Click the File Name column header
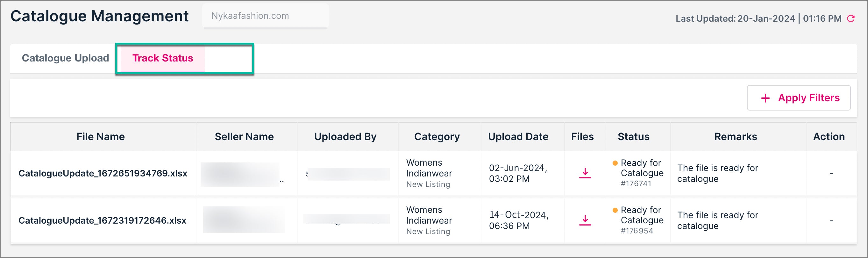The image size is (868, 258). pyautogui.click(x=100, y=137)
